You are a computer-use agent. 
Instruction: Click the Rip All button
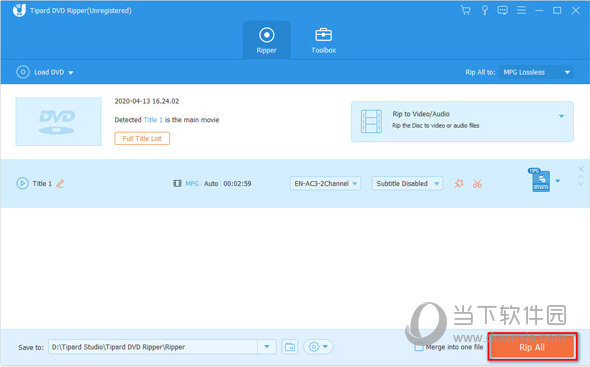(532, 347)
